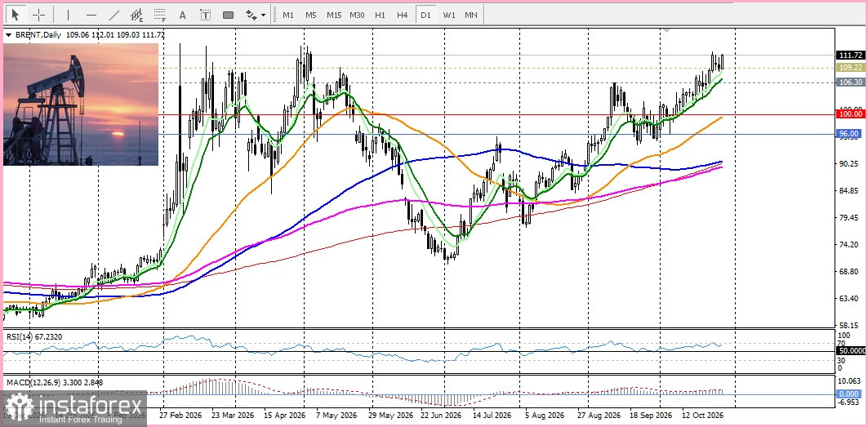
Task: Select the equidistant channel tool
Action: point(136,15)
